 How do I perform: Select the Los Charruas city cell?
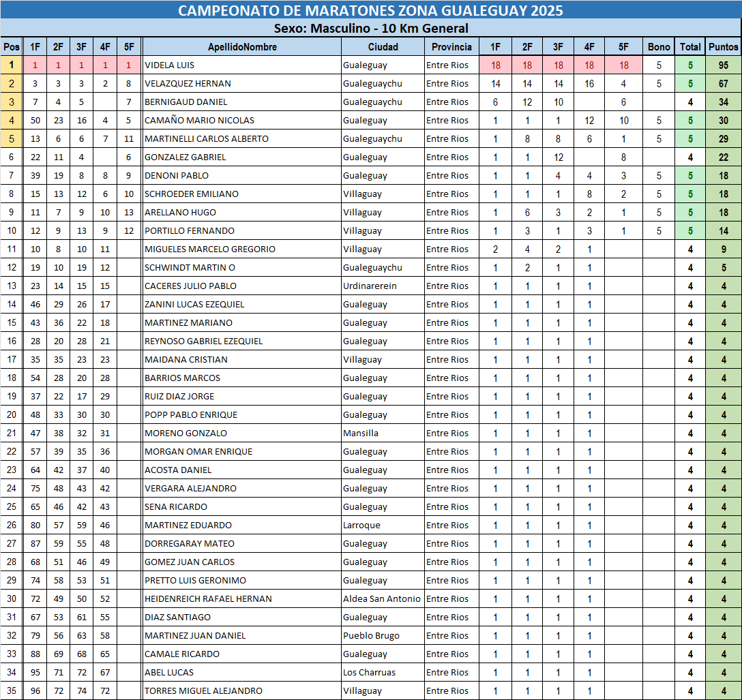coord(383,673)
